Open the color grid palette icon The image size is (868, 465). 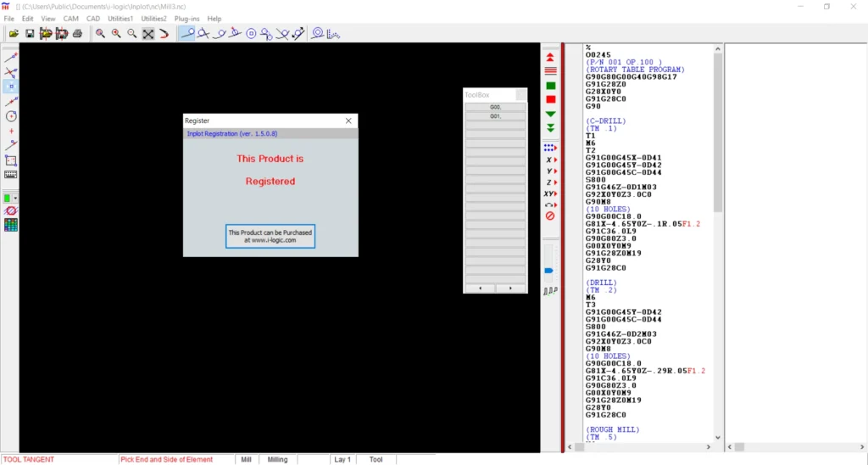[x=10, y=225]
